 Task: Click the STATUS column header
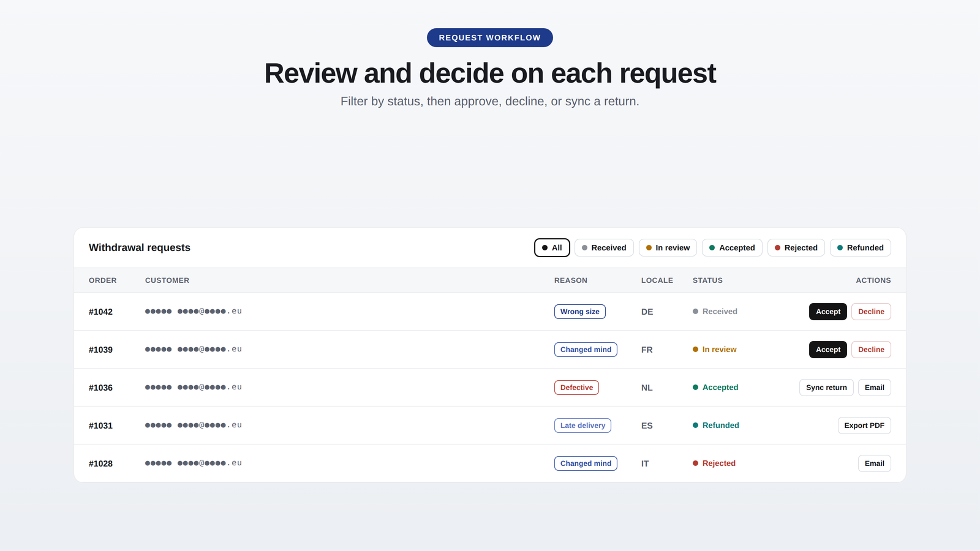pos(707,280)
